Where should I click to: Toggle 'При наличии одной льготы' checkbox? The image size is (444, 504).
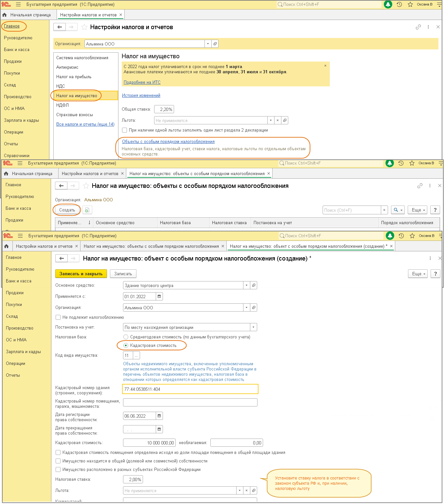[x=124, y=130]
